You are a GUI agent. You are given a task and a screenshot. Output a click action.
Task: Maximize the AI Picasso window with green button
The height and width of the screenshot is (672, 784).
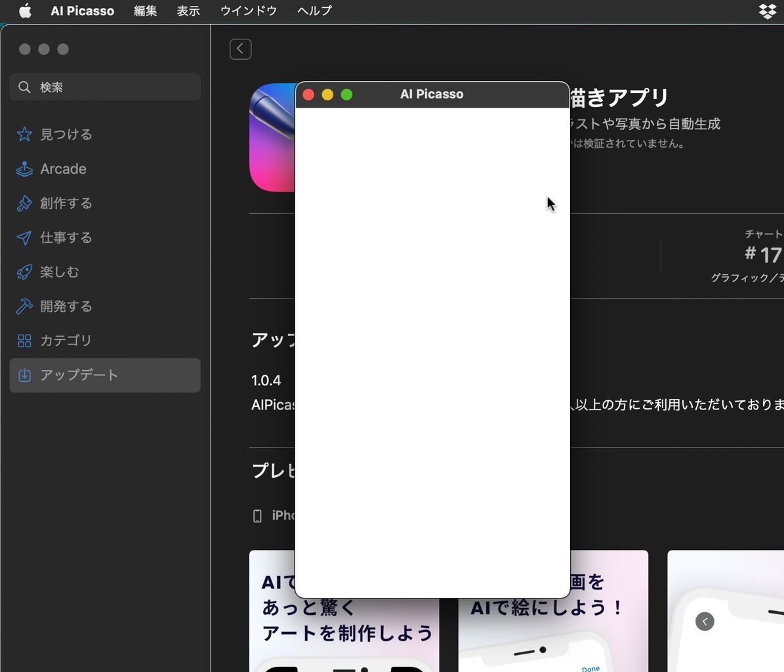point(346,94)
